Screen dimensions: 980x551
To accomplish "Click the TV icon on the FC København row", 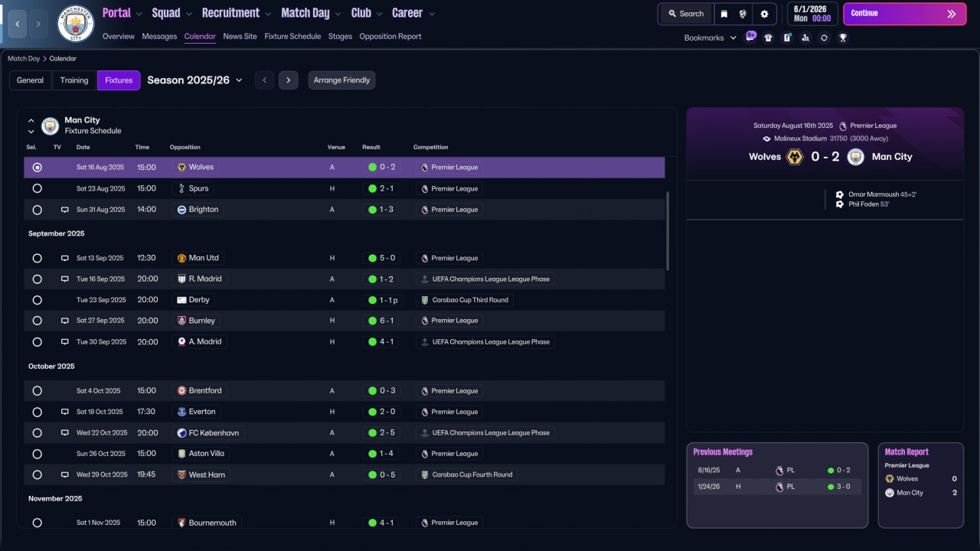I will [x=65, y=433].
